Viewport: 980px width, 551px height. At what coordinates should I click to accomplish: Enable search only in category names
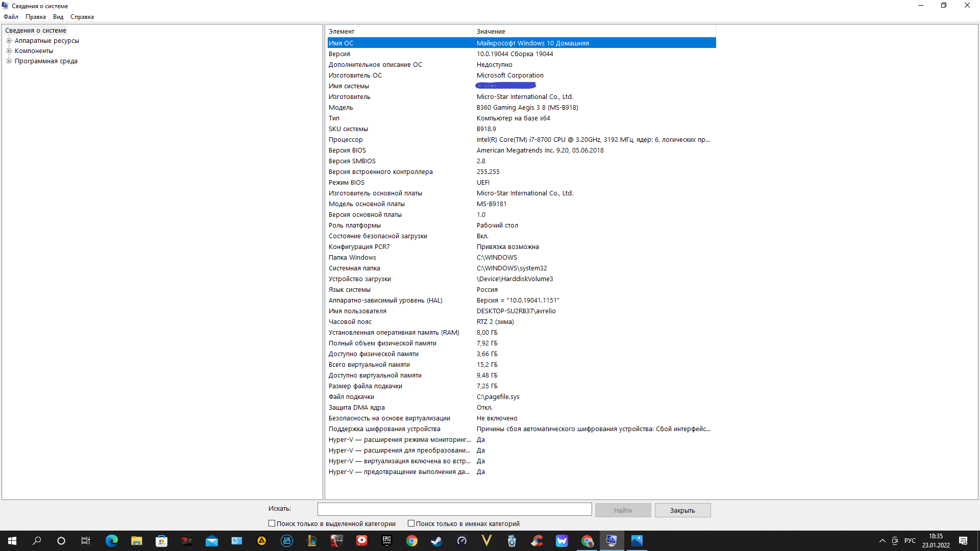pyautogui.click(x=411, y=523)
